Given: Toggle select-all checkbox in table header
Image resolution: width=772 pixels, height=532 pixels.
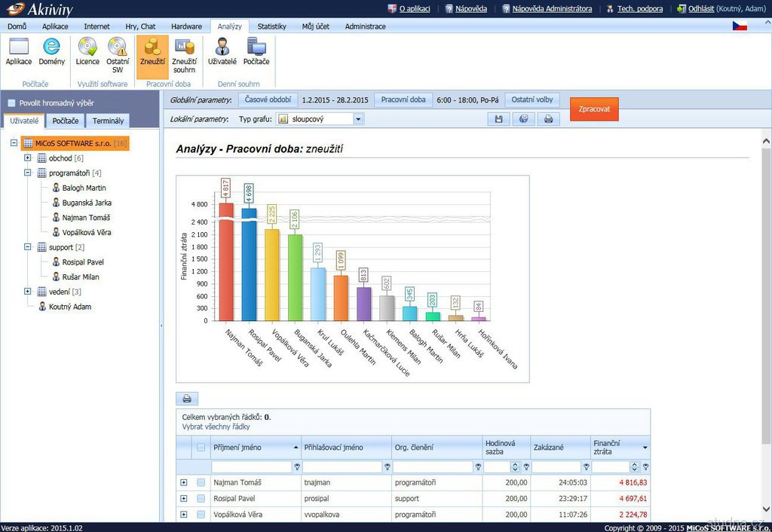Looking at the screenshot, I should click(201, 448).
